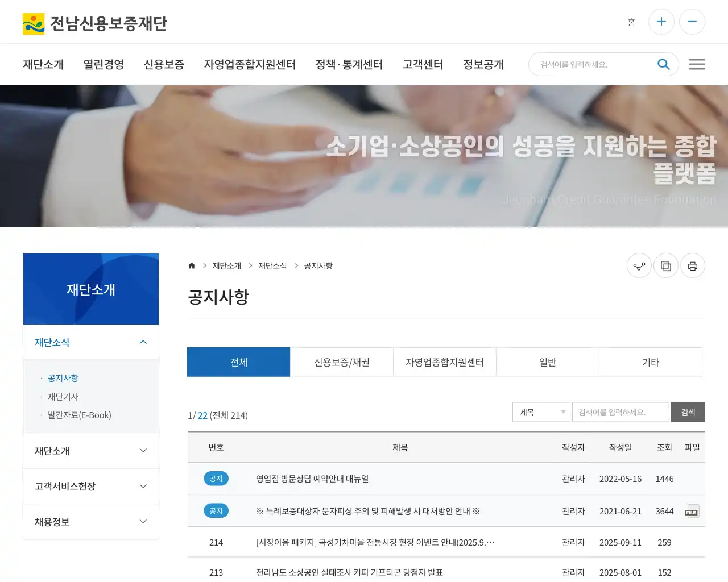This screenshot has width=728, height=582.
Task: Click 재단소식 in the breadcrumb
Action: click(272, 265)
